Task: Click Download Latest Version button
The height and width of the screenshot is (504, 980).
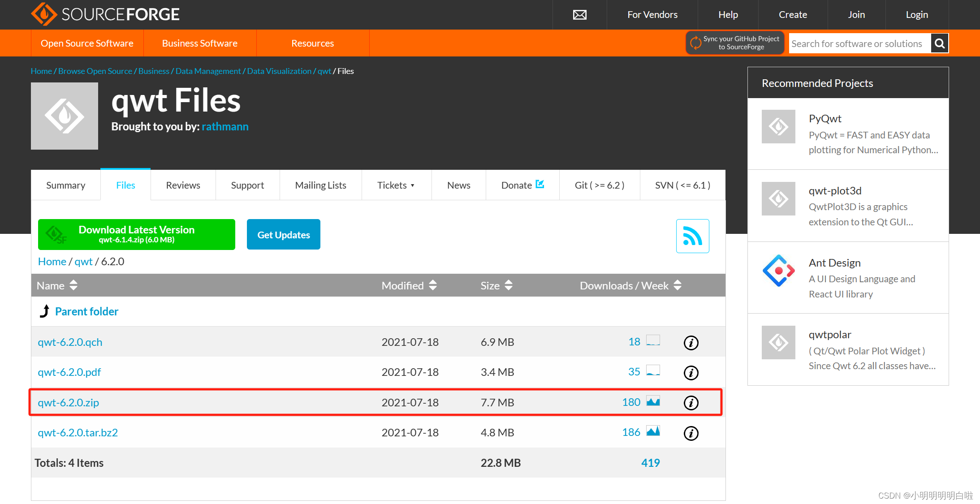Action: [x=136, y=234]
